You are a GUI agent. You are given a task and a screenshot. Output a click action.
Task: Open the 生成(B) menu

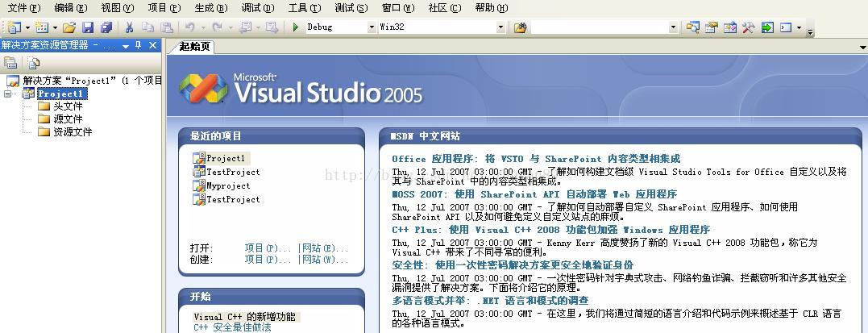click(211, 8)
